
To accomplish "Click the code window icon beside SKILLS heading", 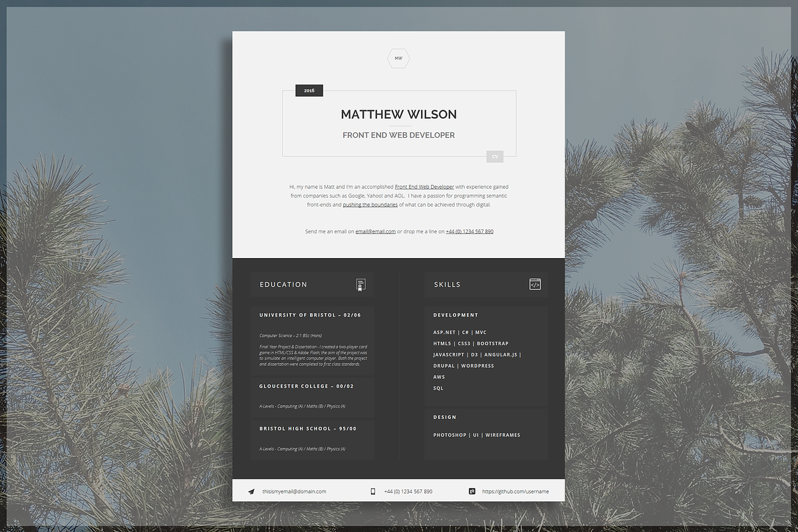I will click(x=535, y=285).
